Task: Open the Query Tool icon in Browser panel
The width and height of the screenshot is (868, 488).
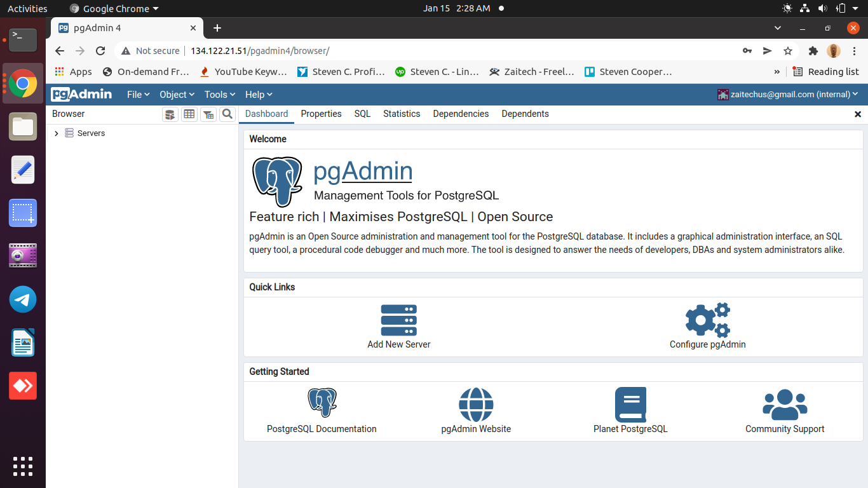Action: [x=170, y=114]
